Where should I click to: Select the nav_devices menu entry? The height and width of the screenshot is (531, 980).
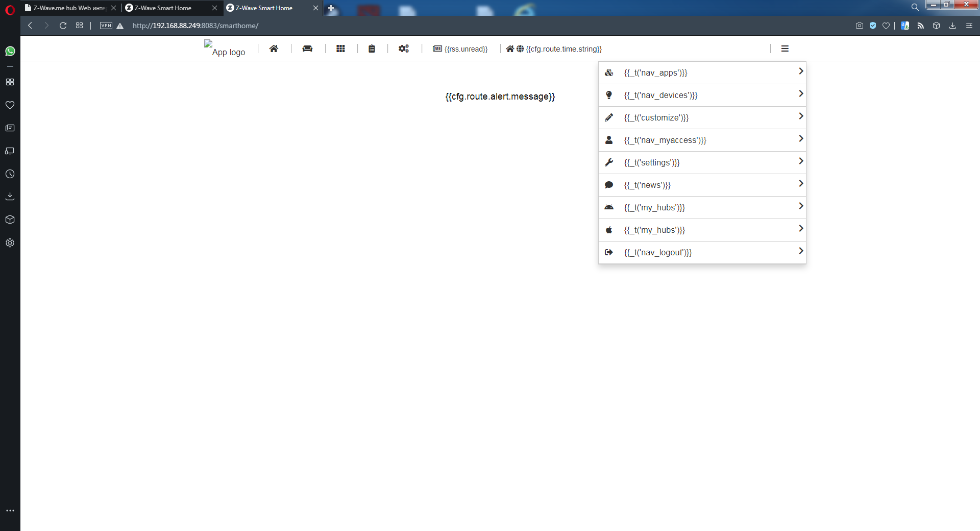tap(660, 95)
